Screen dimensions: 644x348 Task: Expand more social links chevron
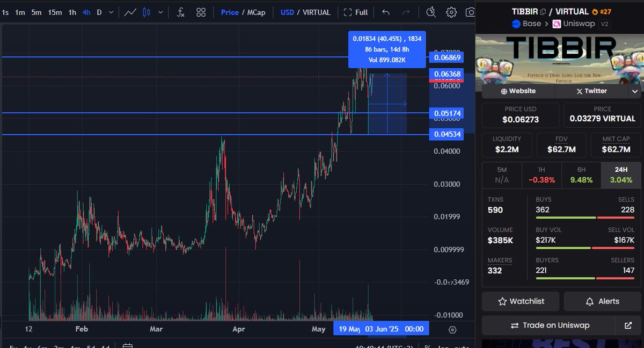[x=635, y=91]
